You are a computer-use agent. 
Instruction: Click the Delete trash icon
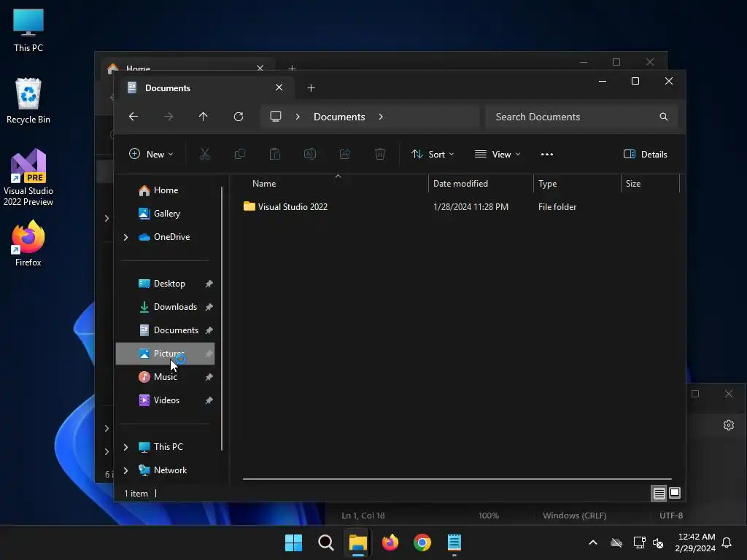(x=379, y=155)
